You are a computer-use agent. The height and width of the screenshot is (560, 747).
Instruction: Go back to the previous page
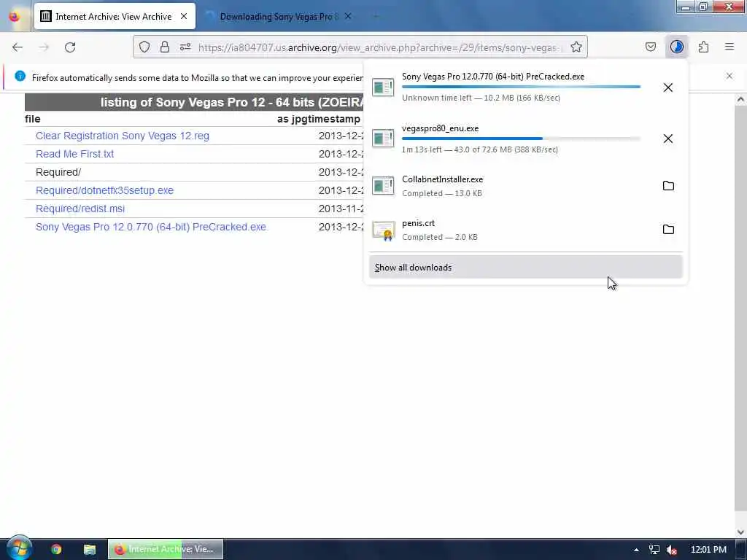click(x=18, y=47)
